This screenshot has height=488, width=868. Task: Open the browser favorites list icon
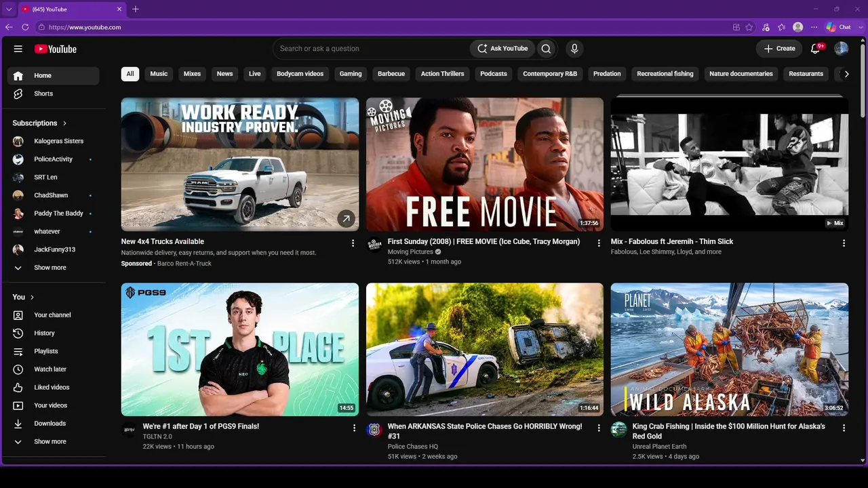(782, 27)
